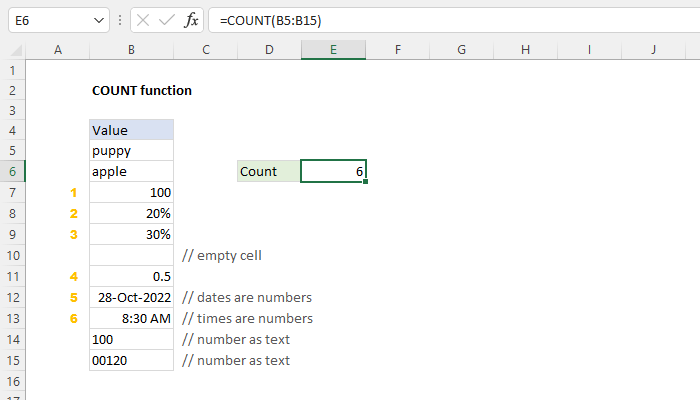Cancel the entry with the X icon
The height and width of the screenshot is (400, 700).
pyautogui.click(x=143, y=21)
